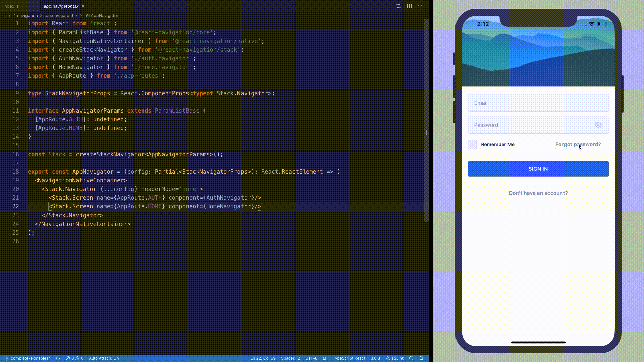This screenshot has width=644, height=362.
Task: Open the notifications bell in status bar
Action: [421, 358]
